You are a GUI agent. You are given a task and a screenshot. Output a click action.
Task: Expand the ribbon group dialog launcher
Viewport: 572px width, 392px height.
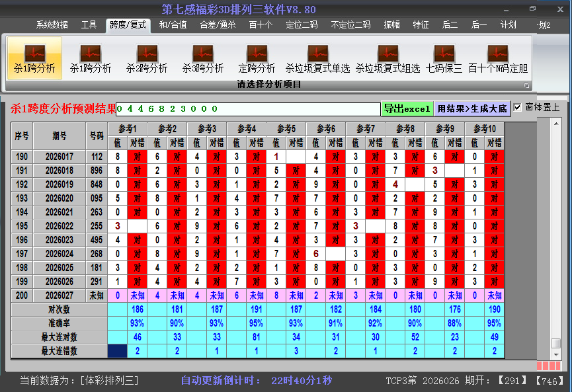pos(526,85)
